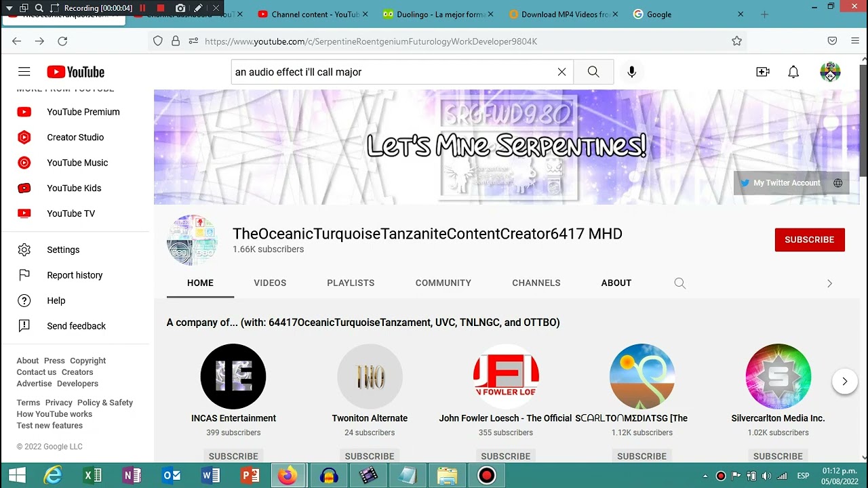Open Firefox application menu

pyautogui.click(x=854, y=41)
